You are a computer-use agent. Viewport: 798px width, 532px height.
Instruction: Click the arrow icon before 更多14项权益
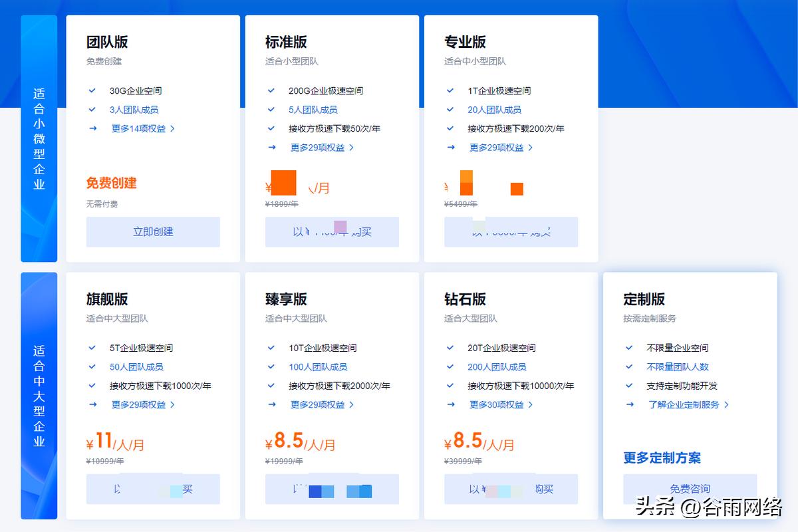pyautogui.click(x=92, y=128)
